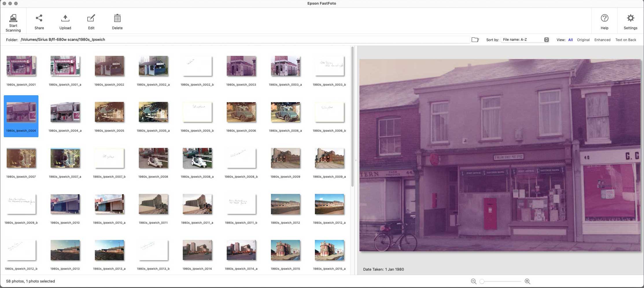Switch view filter to All
This screenshot has width=644, height=288.
pos(570,40)
